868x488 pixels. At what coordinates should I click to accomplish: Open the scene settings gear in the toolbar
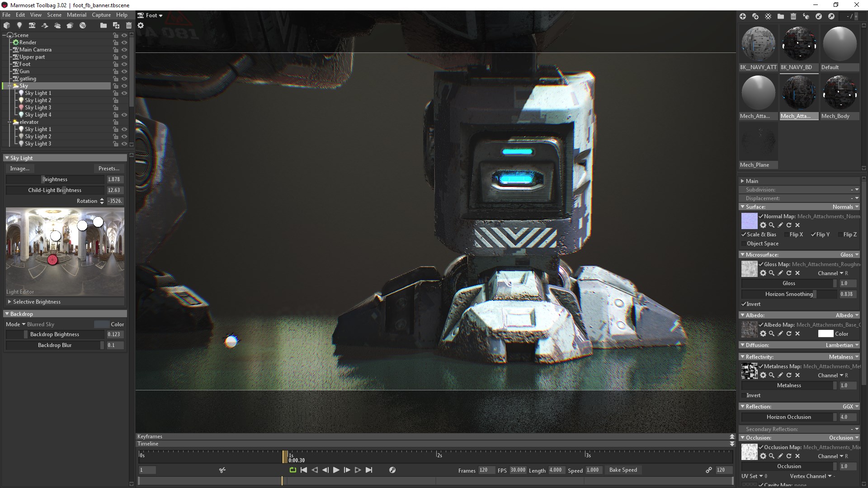141,26
